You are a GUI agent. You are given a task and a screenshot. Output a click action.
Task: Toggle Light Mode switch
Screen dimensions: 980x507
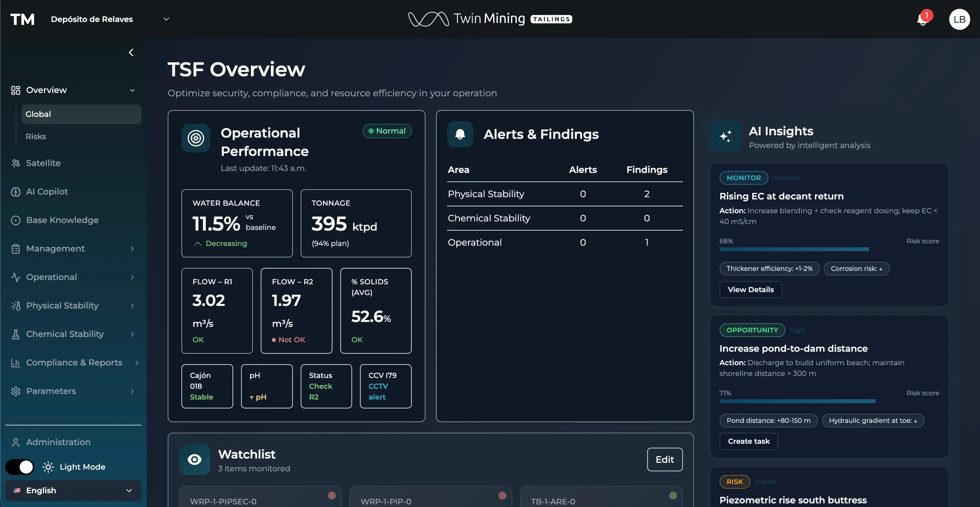pyautogui.click(x=19, y=467)
